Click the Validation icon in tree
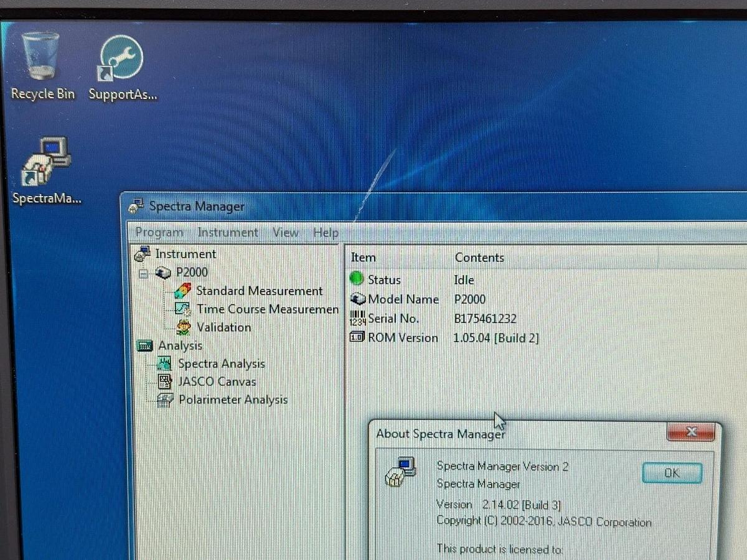747x560 pixels. coord(184,327)
